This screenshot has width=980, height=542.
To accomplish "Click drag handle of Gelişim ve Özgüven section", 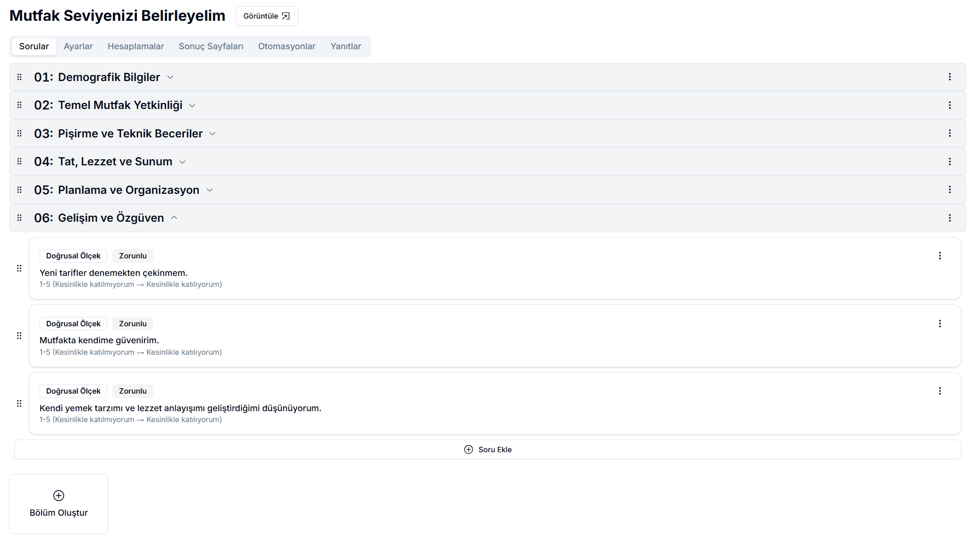I will [x=20, y=218].
